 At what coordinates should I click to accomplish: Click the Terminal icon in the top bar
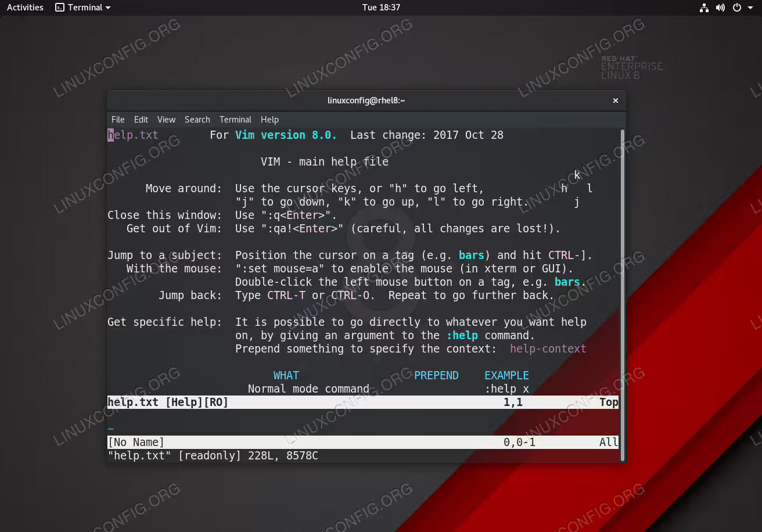59,8
